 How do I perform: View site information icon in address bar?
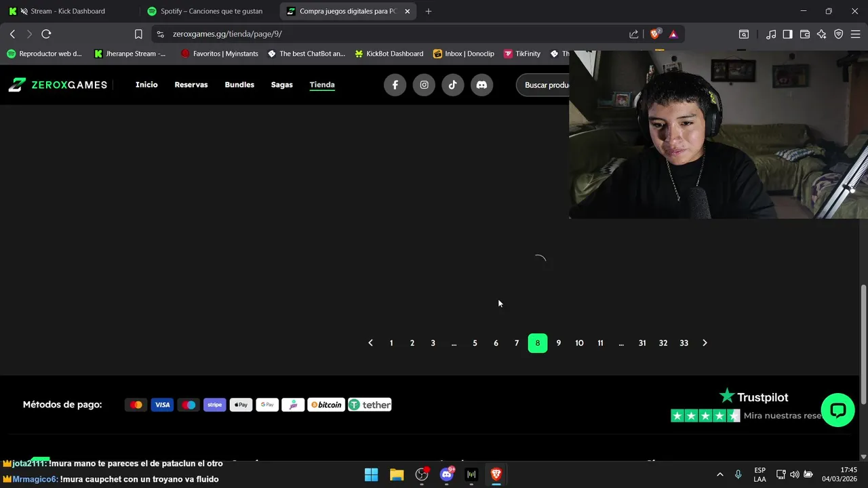pos(160,34)
